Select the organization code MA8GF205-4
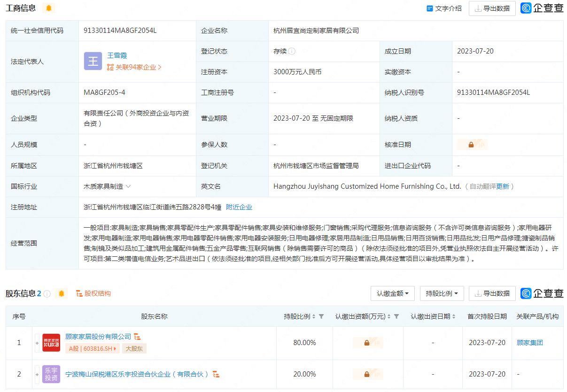This screenshot has width=567, height=392. click(x=104, y=92)
